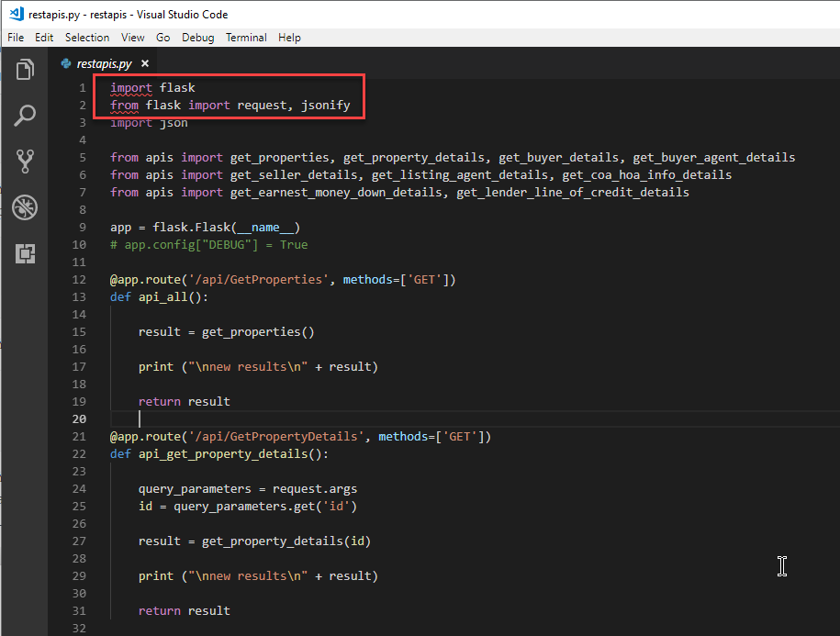The height and width of the screenshot is (636, 840).
Task: Open the Help menu
Action: (x=289, y=38)
